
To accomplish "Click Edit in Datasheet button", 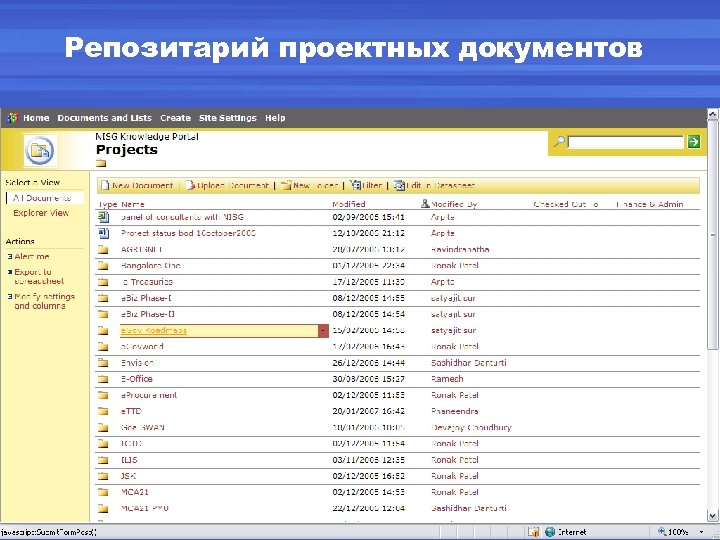I will click(434, 186).
